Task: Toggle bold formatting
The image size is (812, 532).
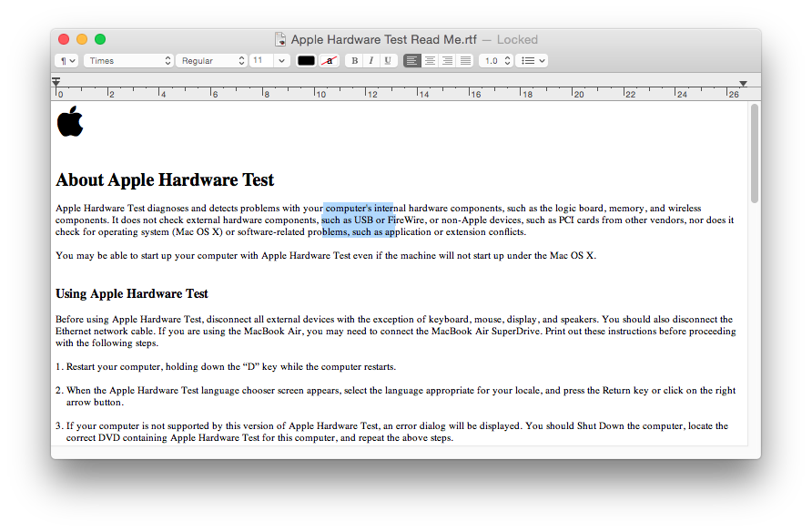Action: coord(355,61)
